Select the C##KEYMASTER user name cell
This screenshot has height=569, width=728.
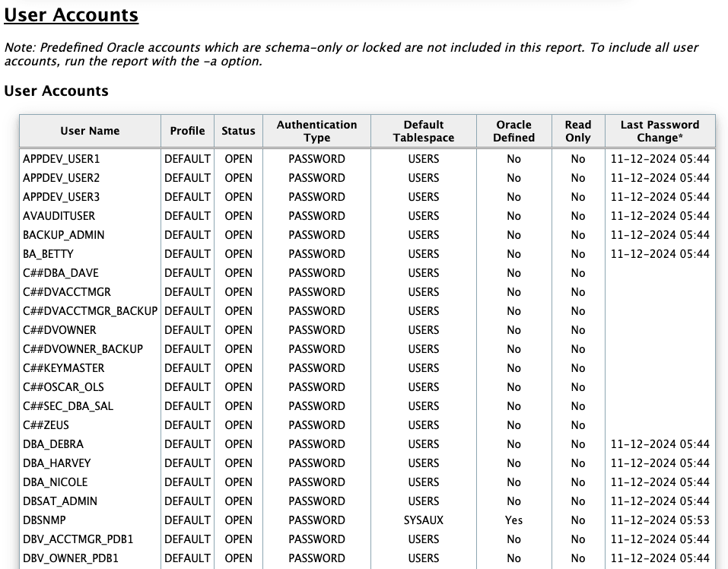pos(63,368)
